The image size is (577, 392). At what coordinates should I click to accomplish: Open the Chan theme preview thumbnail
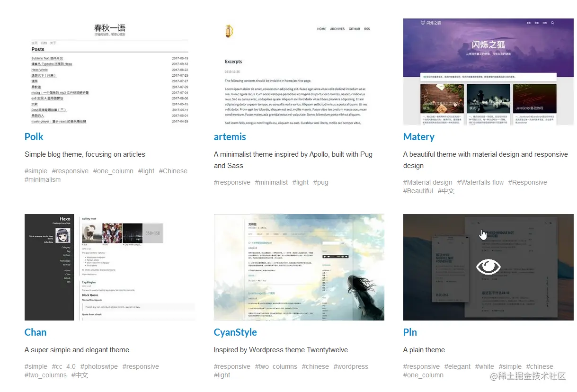point(110,267)
